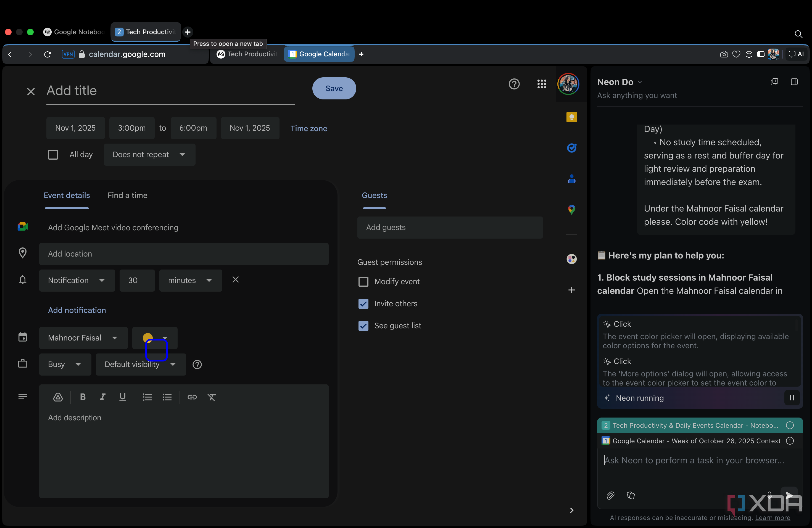Attach a Google Drive file to description
Viewport: 812px width, 528px height.
(58, 397)
